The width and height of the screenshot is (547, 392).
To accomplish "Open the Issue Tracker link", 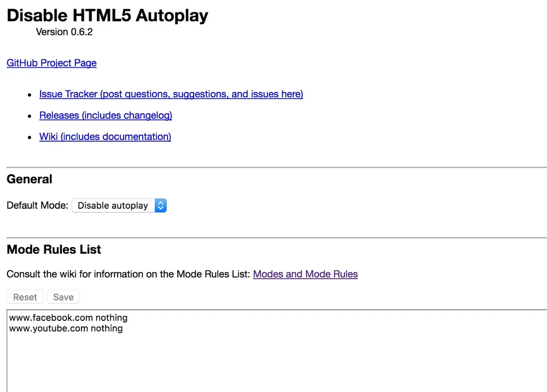I will [x=171, y=94].
